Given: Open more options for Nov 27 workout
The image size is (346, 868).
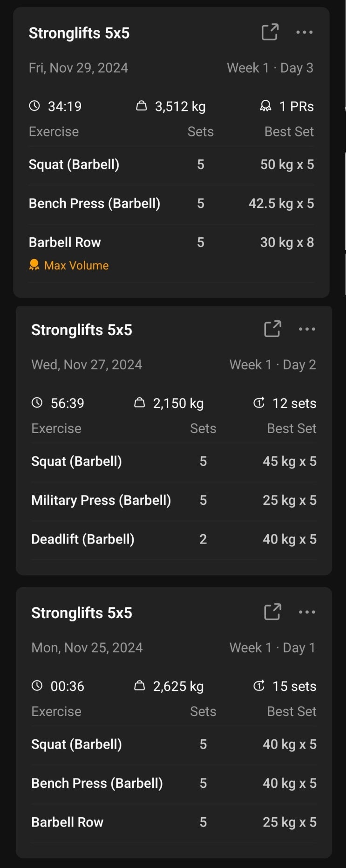Looking at the screenshot, I should click(307, 329).
